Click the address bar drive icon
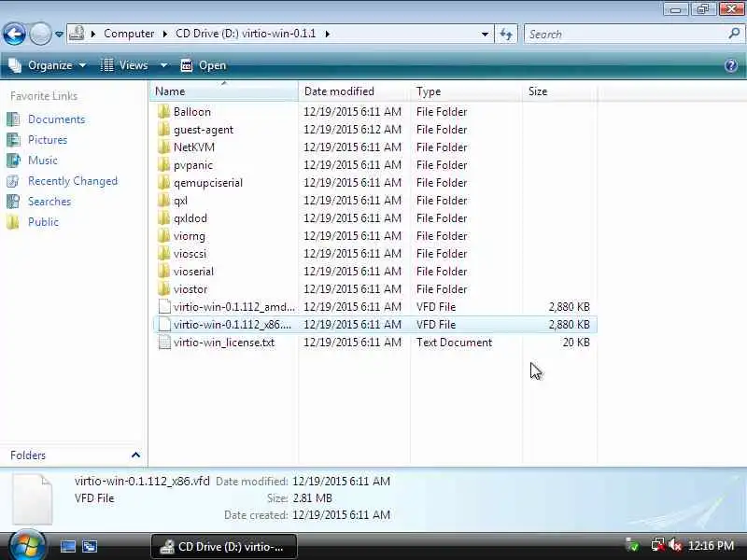The image size is (747, 560). tap(77, 34)
